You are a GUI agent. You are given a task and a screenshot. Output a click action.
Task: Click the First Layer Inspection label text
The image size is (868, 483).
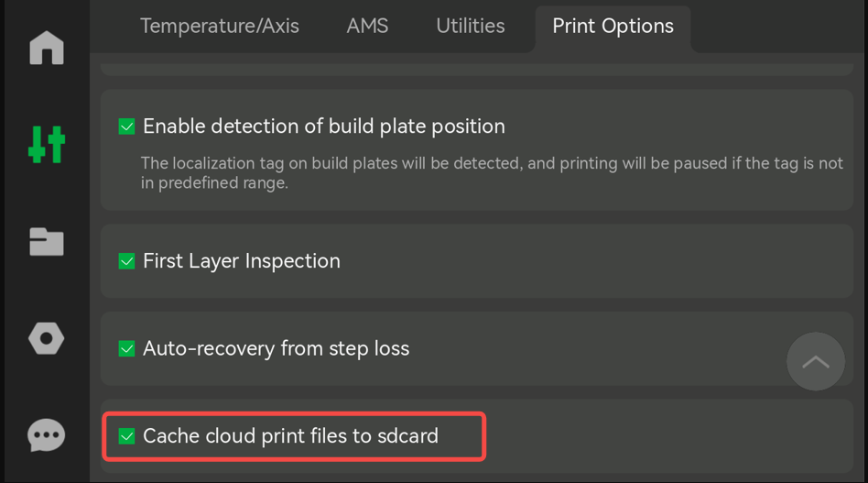click(242, 261)
